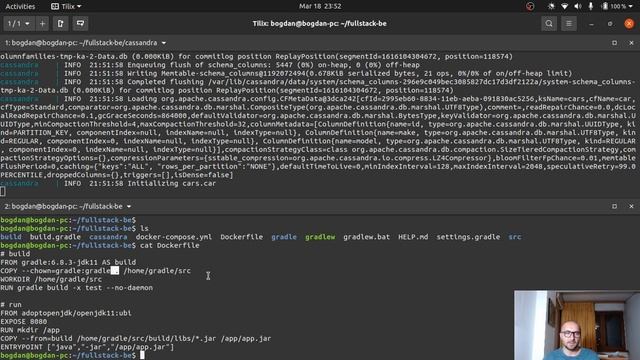Focus the bottom terminal prompt cursor

142,356
